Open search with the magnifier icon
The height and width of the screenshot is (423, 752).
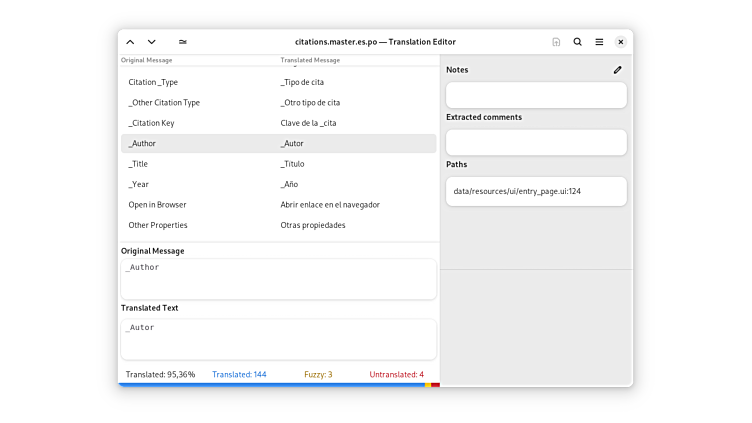[578, 42]
